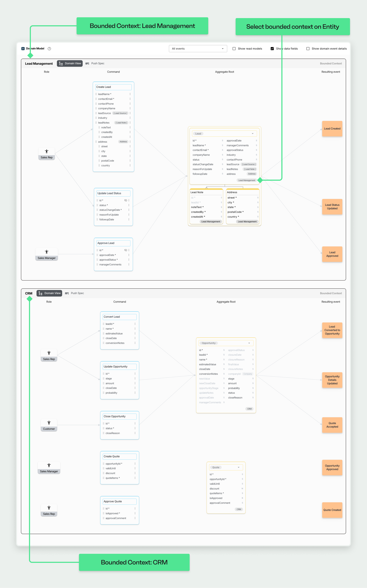Image resolution: width=367 pixels, height=588 pixels.
Task: Click the Address type tag in Create Lead
Action: coord(123,142)
